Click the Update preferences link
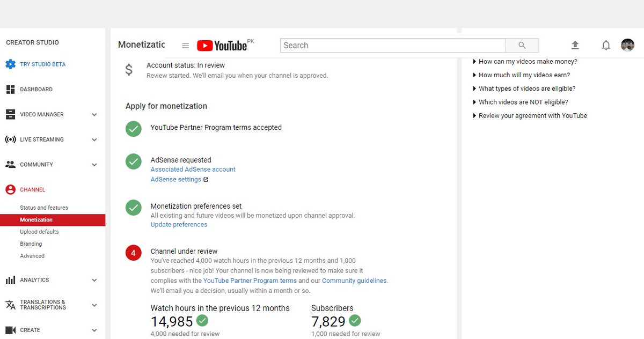Viewport: 644px width, 339px height. (179, 225)
